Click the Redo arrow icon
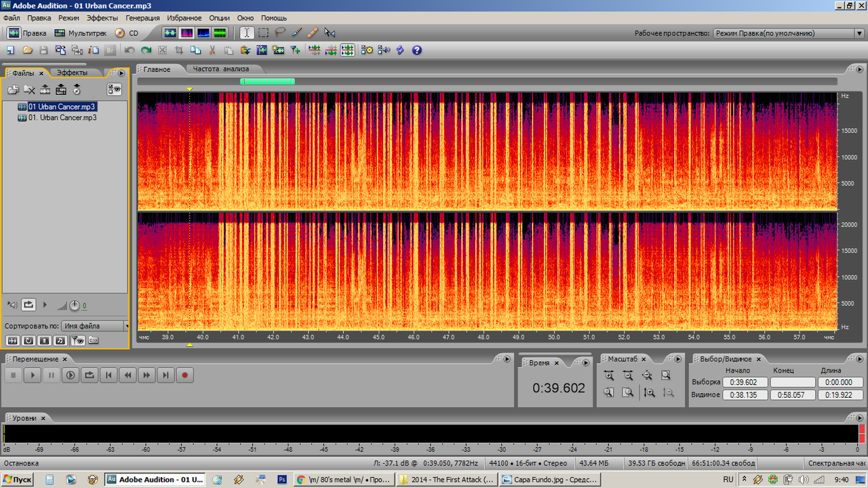Screen dimensions: 868x488 (146, 50)
